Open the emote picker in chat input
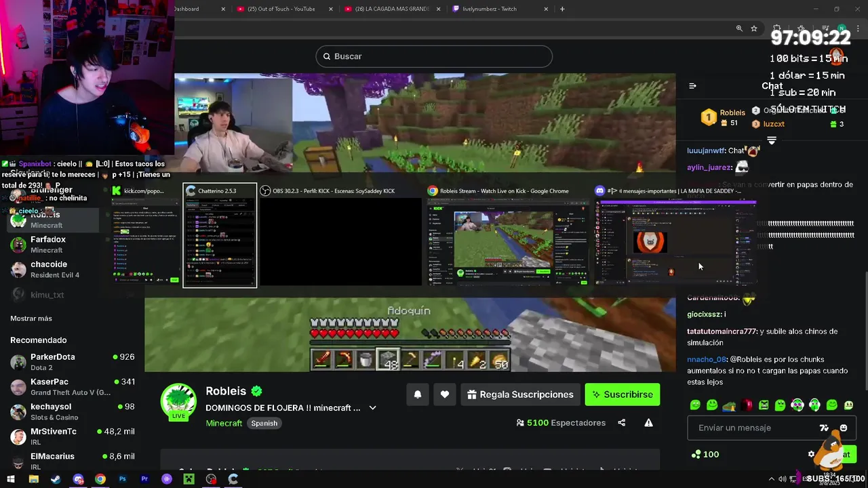868x488 pixels. [x=844, y=428]
